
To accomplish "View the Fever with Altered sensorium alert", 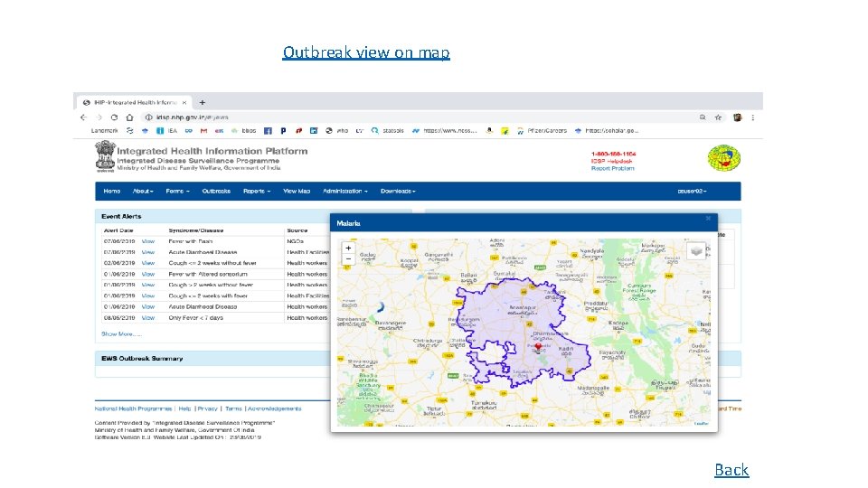I will coord(147,274).
